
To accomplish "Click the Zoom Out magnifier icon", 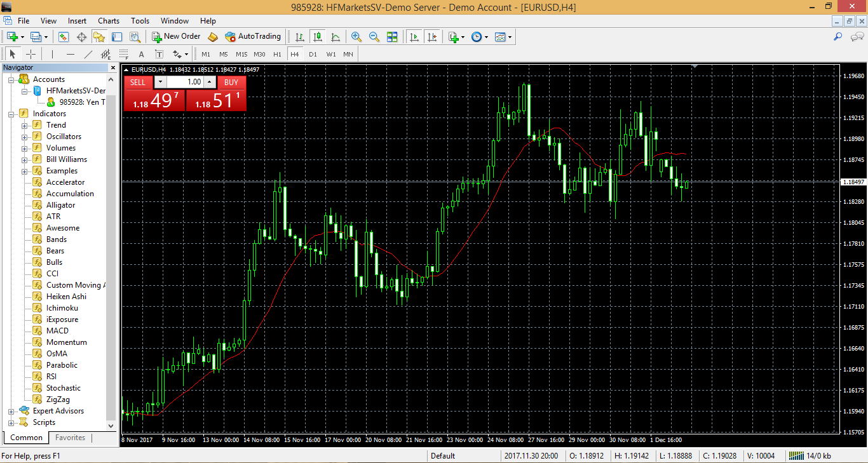I will 374,37.
